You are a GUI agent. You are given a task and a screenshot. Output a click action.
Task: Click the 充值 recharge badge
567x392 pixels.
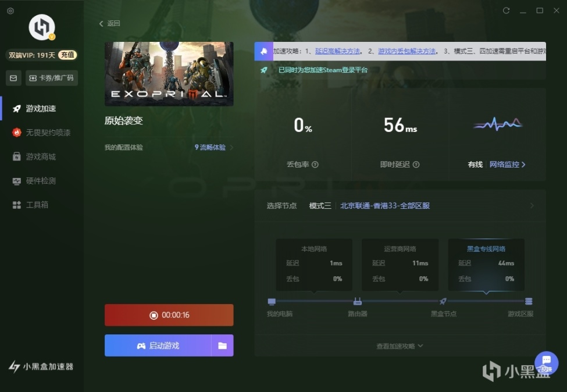(x=67, y=55)
